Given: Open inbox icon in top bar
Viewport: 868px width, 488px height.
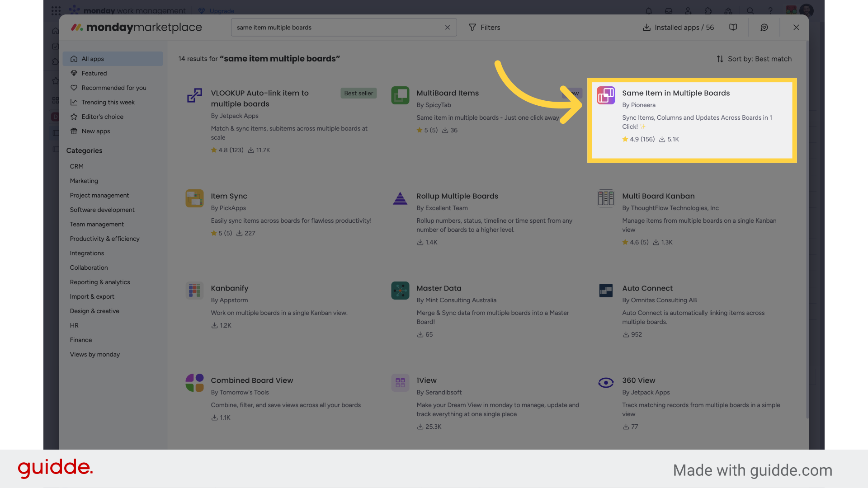Looking at the screenshot, I should coord(669,11).
